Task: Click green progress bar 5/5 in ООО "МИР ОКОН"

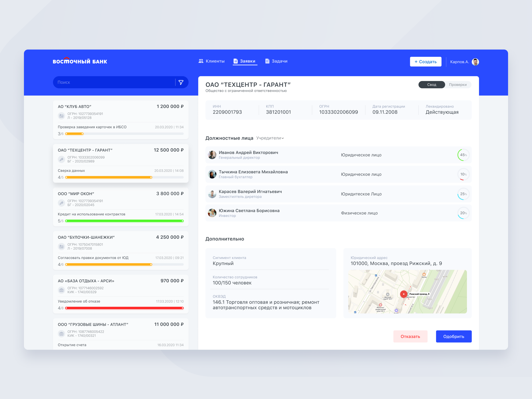Action: click(x=124, y=221)
